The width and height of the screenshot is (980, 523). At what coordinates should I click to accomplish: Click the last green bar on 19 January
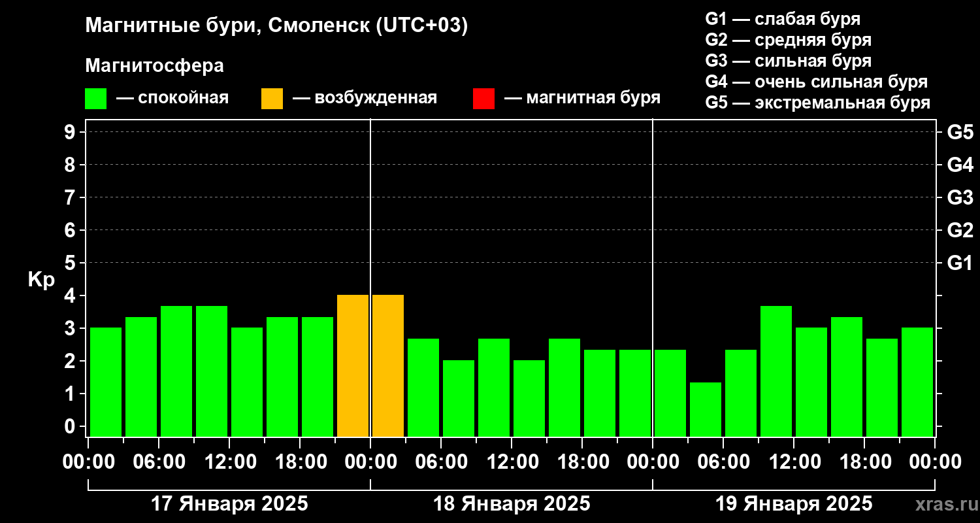[917, 382]
